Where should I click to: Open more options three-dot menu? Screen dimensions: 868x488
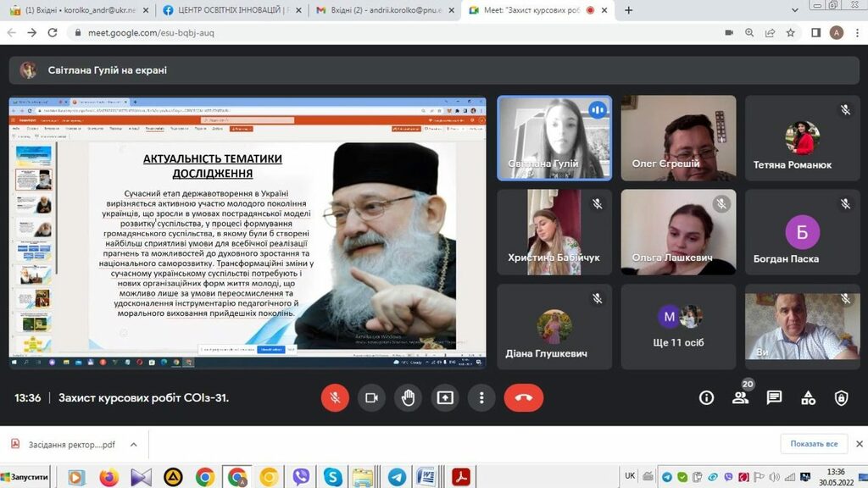coord(481,397)
